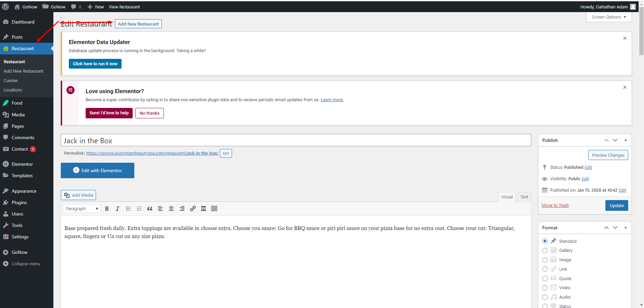The image size is (644, 308).
Task: Move the Publish box down
Action: [x=615, y=140]
